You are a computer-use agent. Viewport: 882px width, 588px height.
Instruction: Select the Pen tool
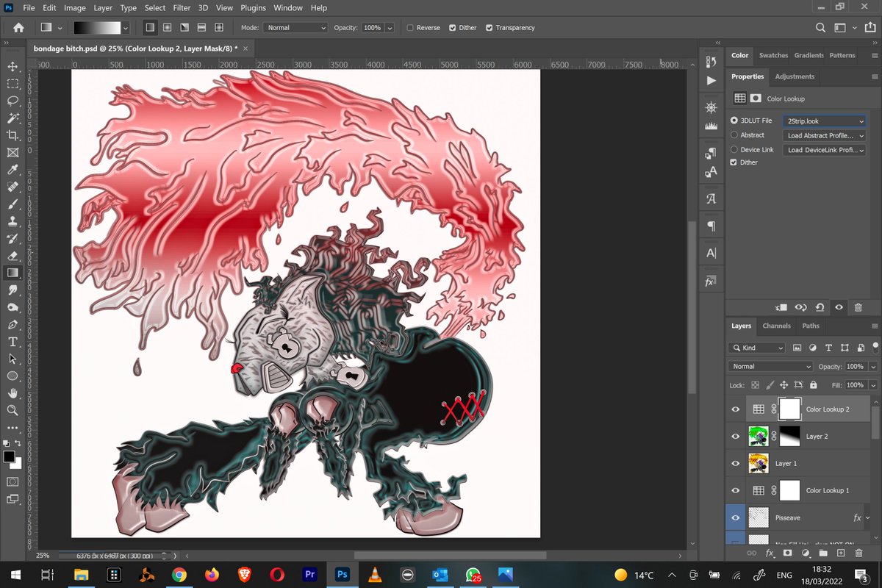[12, 324]
